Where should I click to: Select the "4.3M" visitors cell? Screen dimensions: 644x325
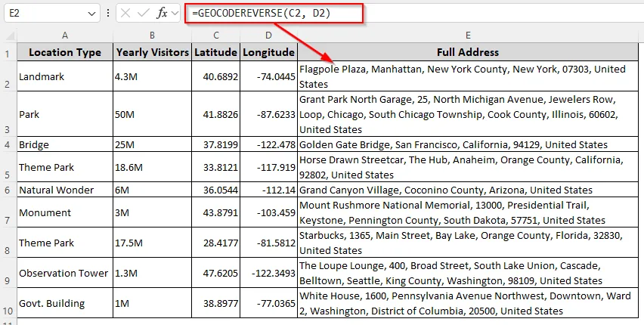click(153, 76)
